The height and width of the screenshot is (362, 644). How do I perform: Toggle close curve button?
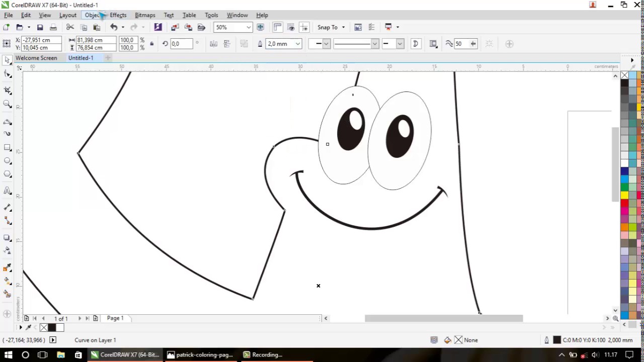point(416,44)
